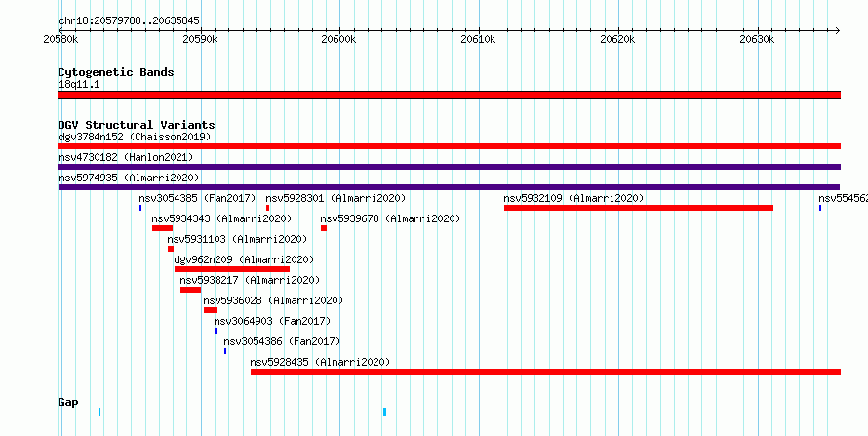Click the nsv5928435 (Almarri2020) label
Viewport: 868px width, 436px height.
click(x=320, y=362)
